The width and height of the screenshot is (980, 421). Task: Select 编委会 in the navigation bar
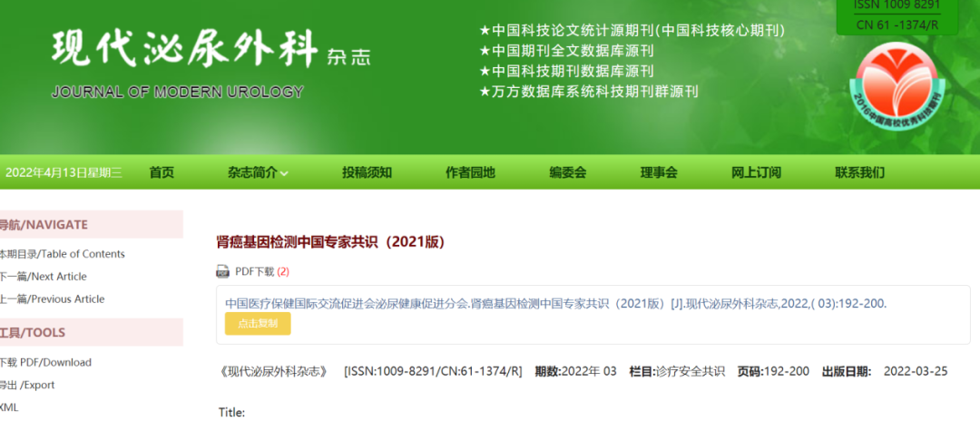pyautogui.click(x=567, y=172)
